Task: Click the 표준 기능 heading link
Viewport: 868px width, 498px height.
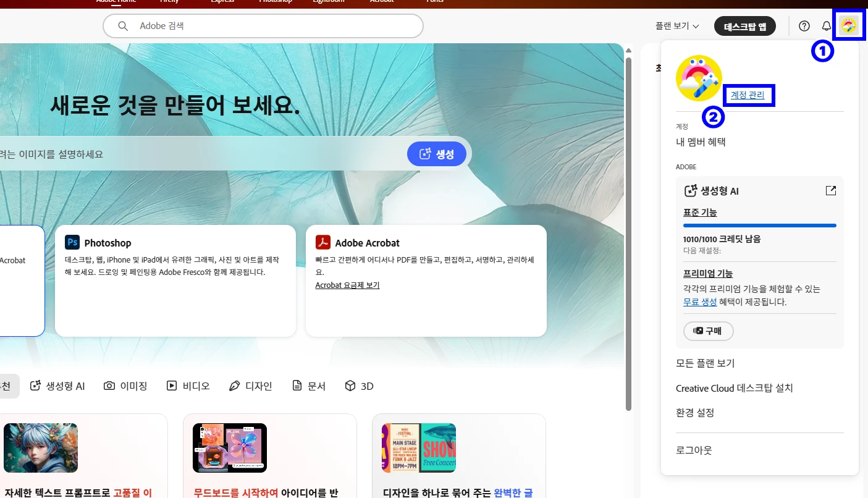Action: pyautogui.click(x=700, y=213)
